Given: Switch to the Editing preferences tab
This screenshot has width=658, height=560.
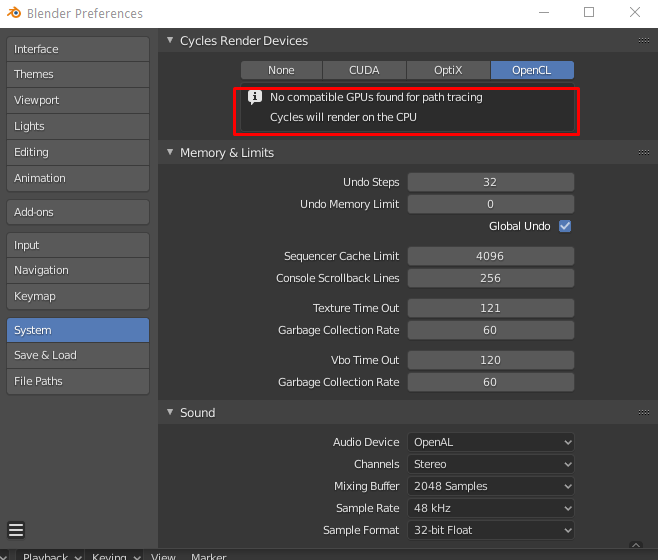Looking at the screenshot, I should coord(78,152).
